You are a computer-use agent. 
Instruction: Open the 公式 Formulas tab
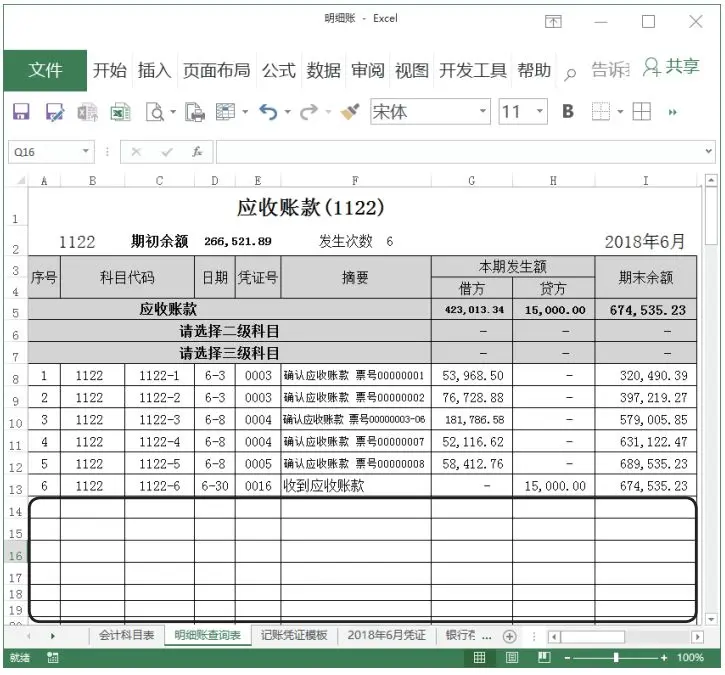(x=279, y=71)
